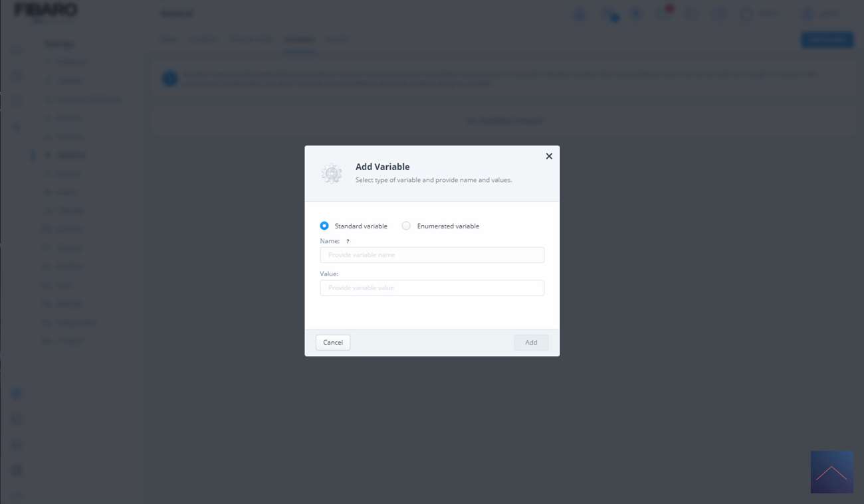The height and width of the screenshot is (504, 864).
Task: Close the Add Variable dialog
Action: (549, 156)
